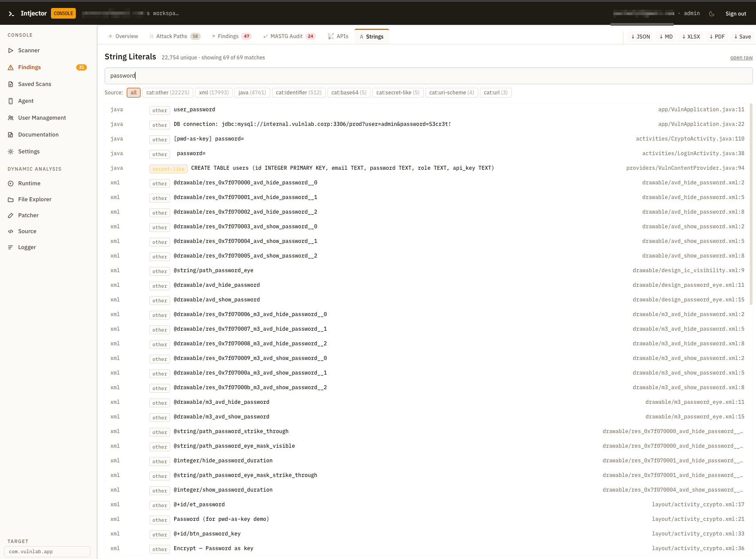Download the MD export

(666, 37)
